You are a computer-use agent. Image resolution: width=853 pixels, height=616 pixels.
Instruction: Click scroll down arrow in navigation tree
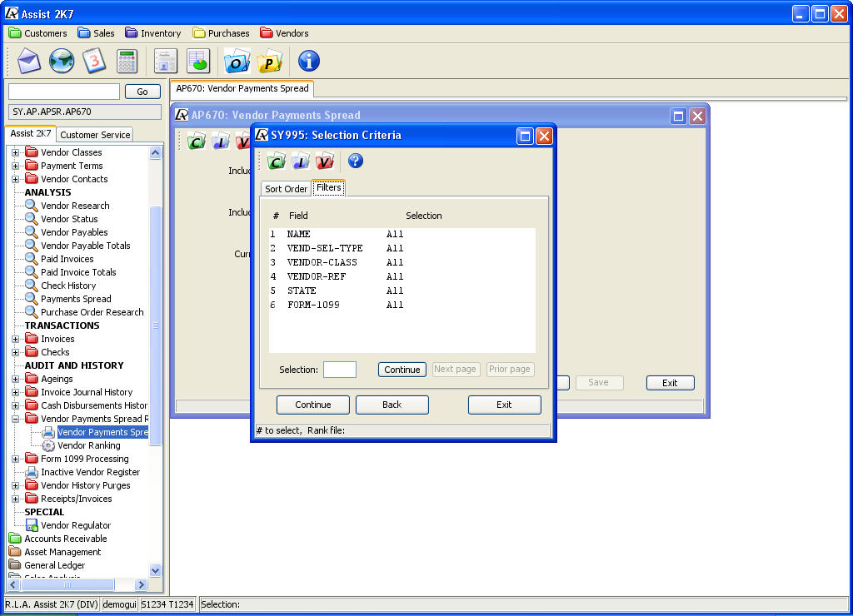click(x=156, y=570)
